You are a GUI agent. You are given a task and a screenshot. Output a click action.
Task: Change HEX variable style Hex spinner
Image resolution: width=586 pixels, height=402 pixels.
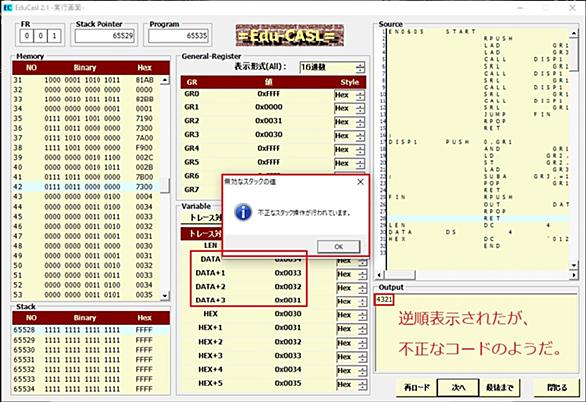[x=362, y=316]
